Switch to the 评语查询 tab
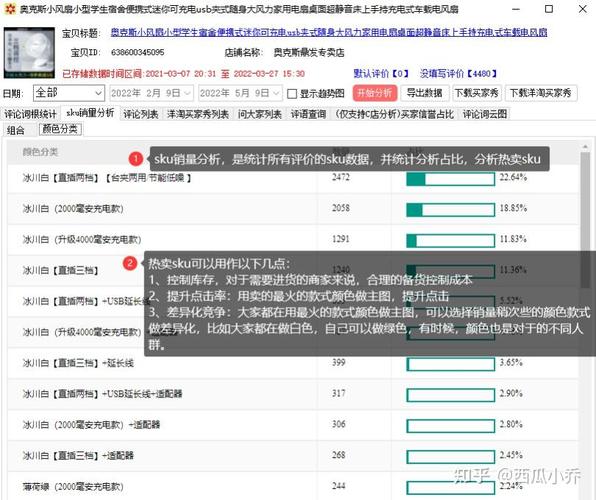The width and height of the screenshot is (596, 500). [x=309, y=114]
